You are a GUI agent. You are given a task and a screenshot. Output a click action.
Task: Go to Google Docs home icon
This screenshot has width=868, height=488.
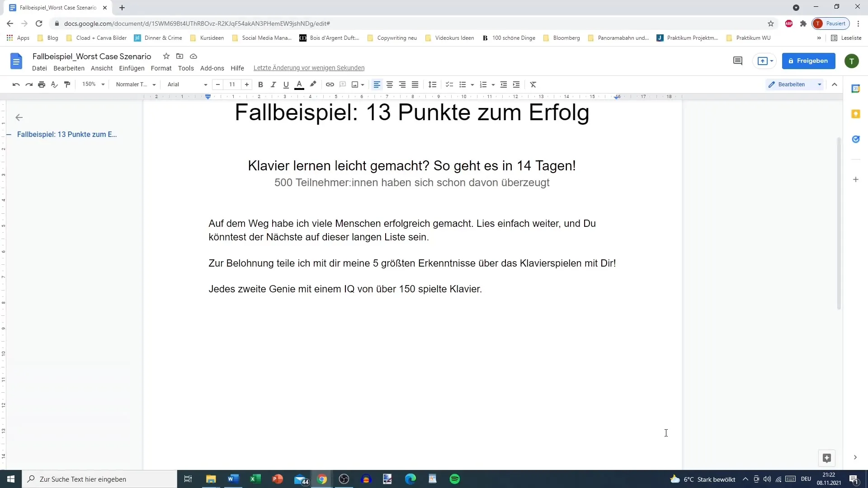[16, 61]
